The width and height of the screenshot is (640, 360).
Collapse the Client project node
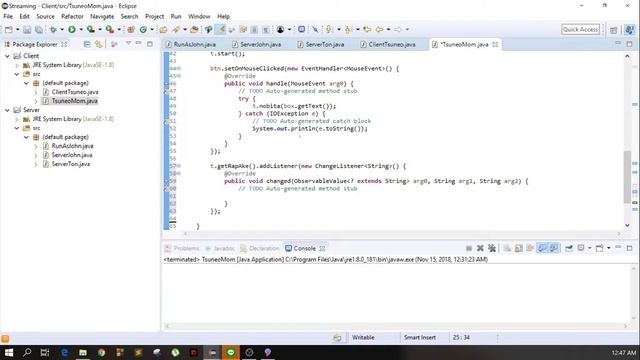[7, 56]
